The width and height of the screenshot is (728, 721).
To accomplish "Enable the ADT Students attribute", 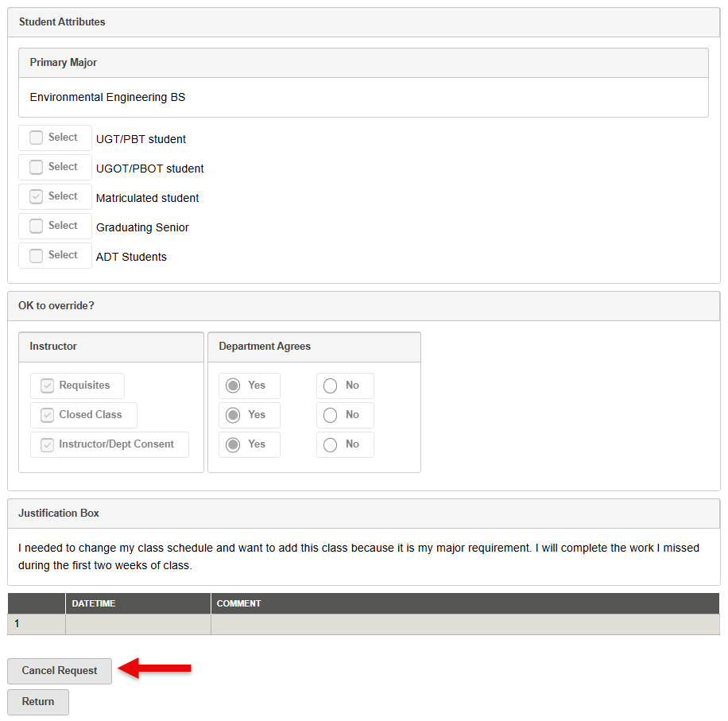I will click(x=36, y=254).
